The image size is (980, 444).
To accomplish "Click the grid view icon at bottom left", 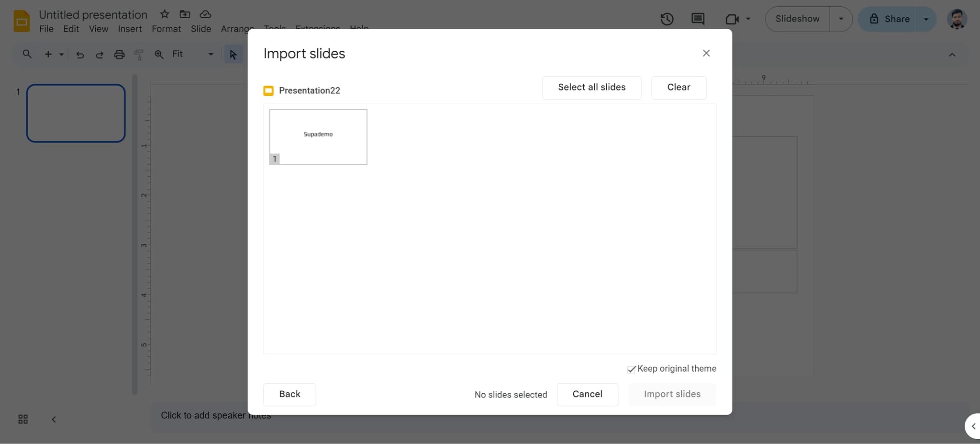I will point(22,419).
